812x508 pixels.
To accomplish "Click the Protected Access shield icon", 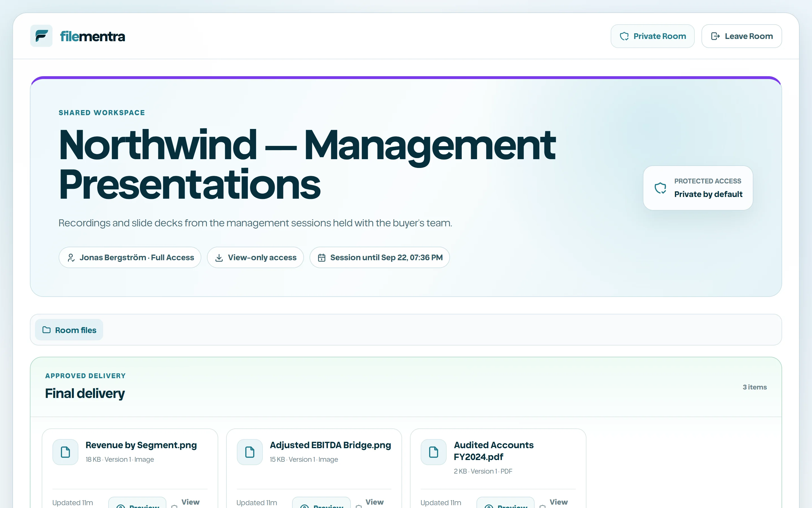I will [660, 188].
